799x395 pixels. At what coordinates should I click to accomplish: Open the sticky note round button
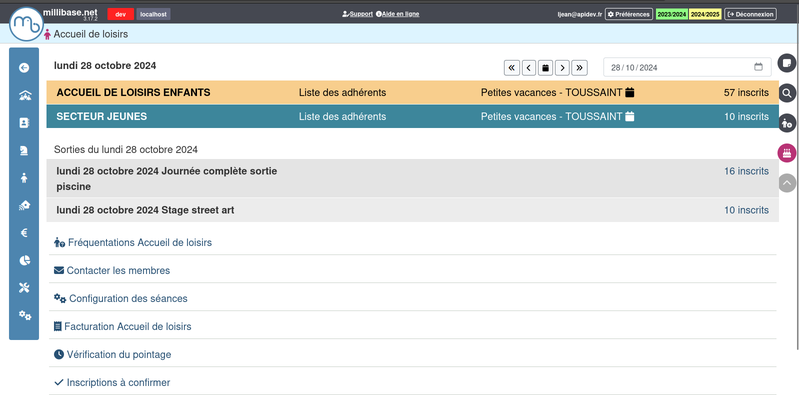point(787,63)
